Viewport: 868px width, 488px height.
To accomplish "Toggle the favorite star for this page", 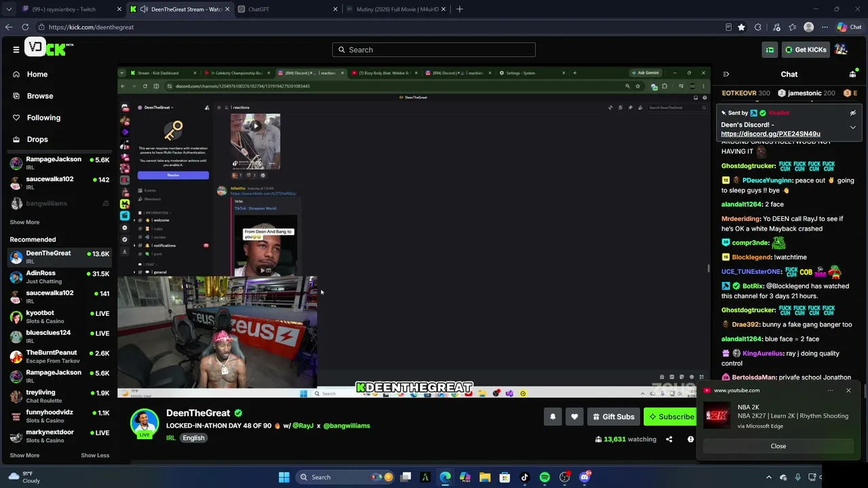I will [741, 27].
